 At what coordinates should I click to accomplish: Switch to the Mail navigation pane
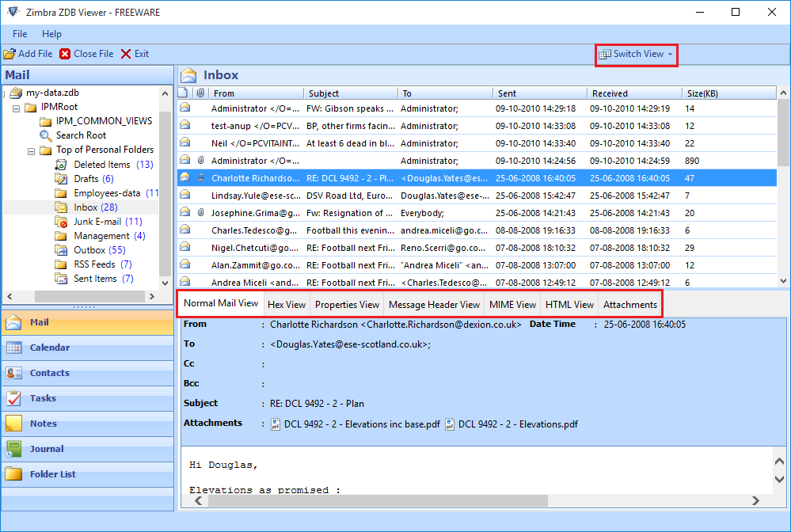tap(88, 322)
